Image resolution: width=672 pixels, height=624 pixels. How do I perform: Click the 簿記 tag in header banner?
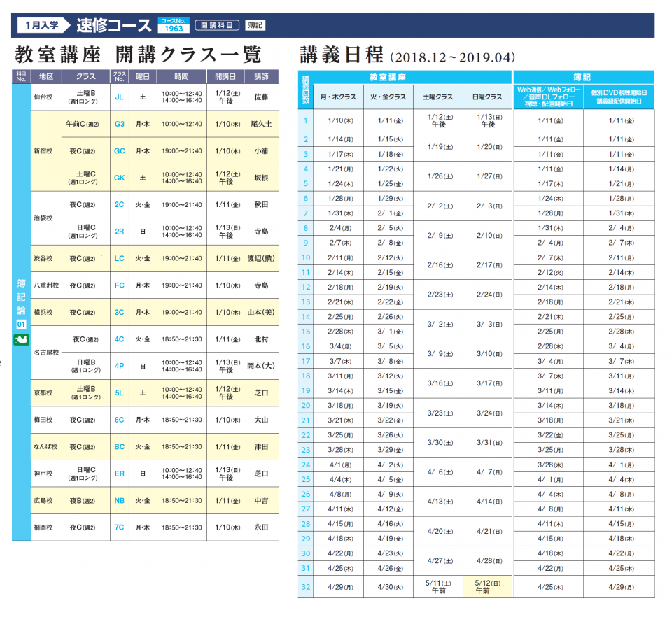[255, 25]
